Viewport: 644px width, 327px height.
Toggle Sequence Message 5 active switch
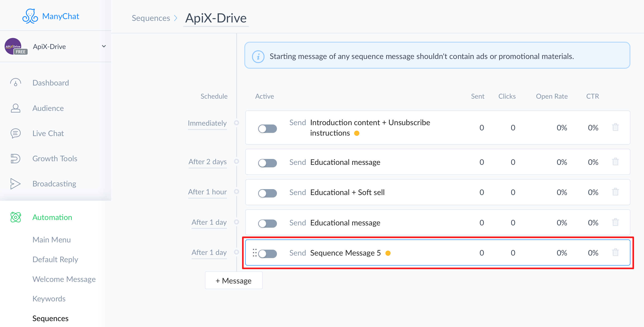[267, 254]
